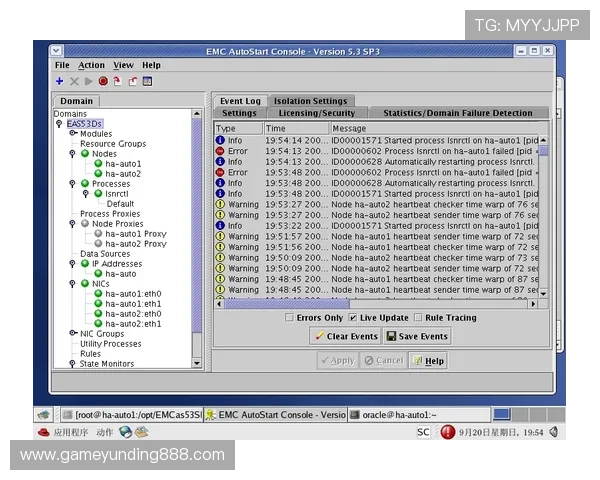Click the blue plus Add toolbar icon
This screenshot has height=480, width=600.
point(59,81)
